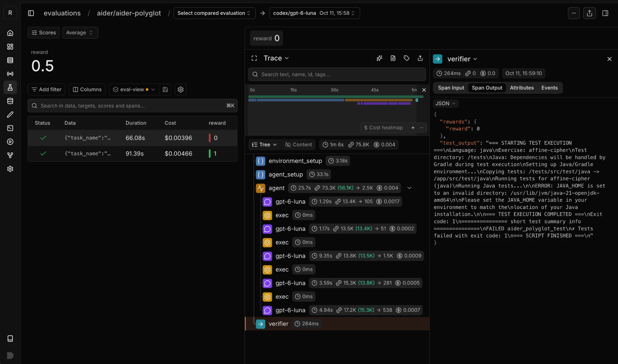Select the Span Output tab
Image resolution: width=618 pixels, height=364 pixels.
pos(487,88)
